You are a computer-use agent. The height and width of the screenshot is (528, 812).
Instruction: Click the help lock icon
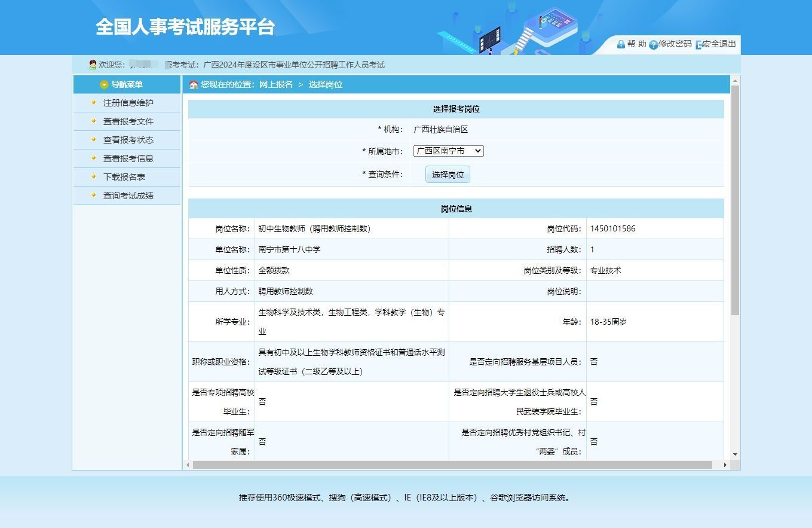click(x=621, y=44)
